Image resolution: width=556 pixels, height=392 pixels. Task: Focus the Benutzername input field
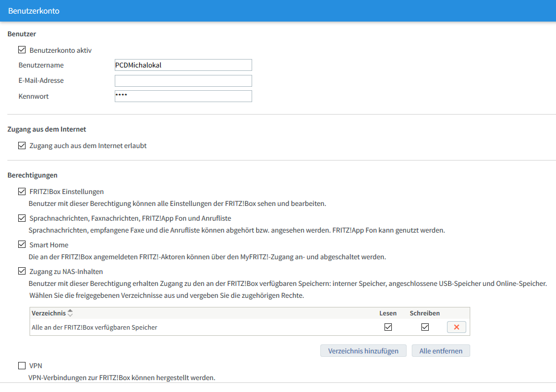pyautogui.click(x=183, y=65)
